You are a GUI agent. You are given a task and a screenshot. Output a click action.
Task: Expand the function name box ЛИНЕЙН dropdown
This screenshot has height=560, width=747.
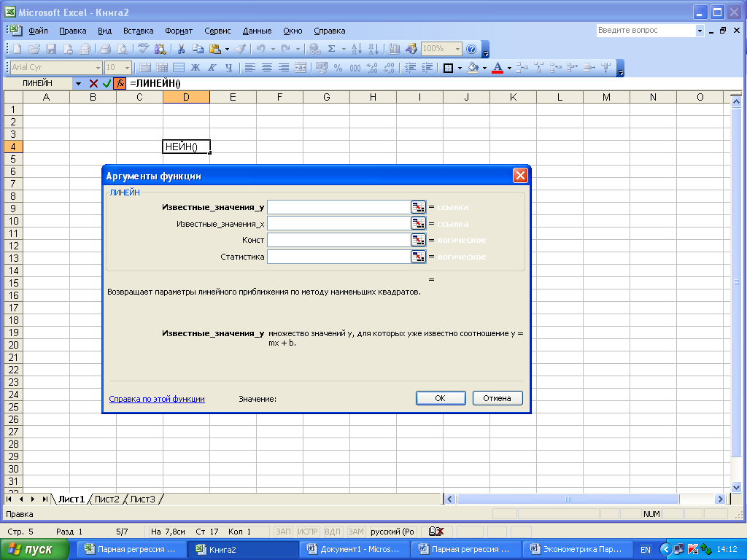tap(78, 83)
